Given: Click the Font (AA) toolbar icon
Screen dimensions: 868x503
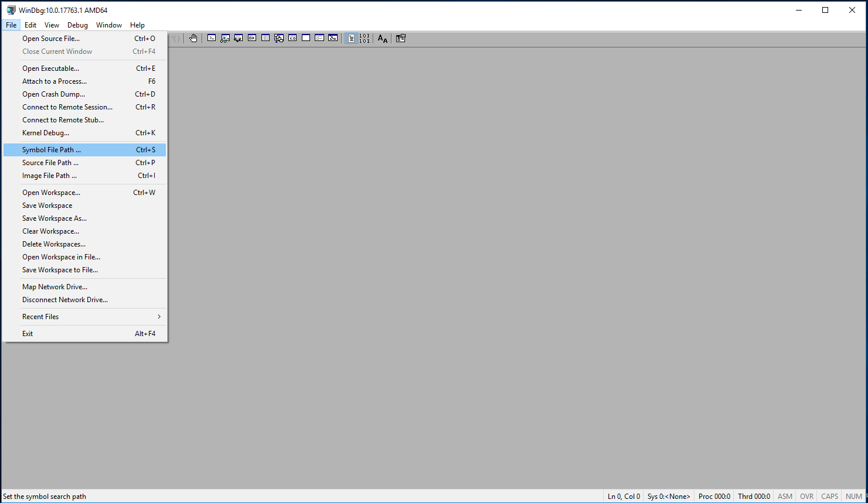Looking at the screenshot, I should 383,39.
